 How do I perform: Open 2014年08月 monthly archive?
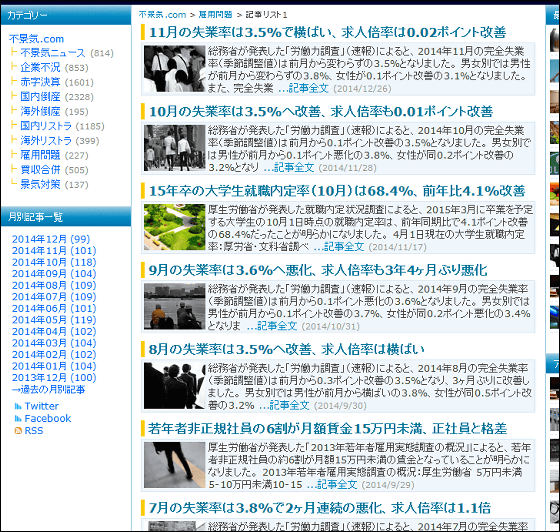coord(54,285)
